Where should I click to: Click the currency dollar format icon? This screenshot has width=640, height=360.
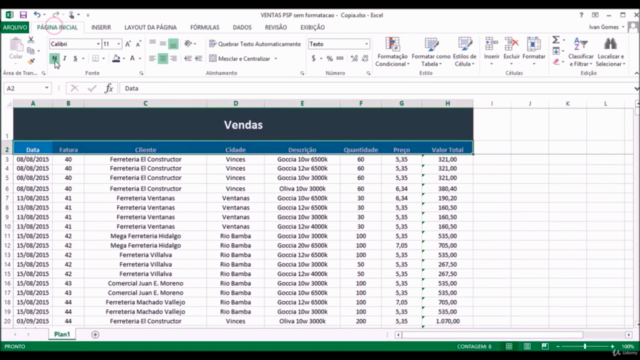point(313,58)
